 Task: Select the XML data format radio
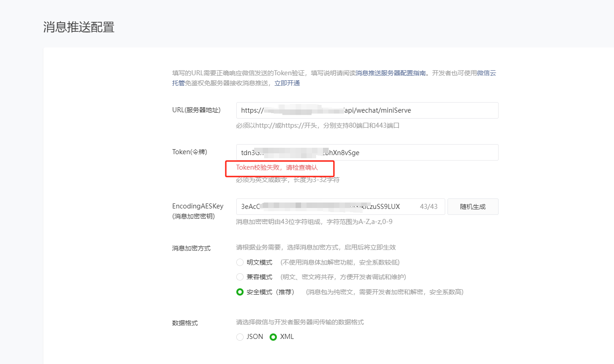pyautogui.click(x=273, y=337)
